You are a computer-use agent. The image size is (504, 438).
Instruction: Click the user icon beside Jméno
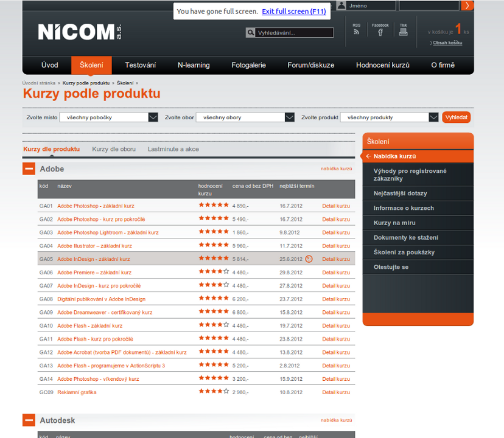pos(341,5)
